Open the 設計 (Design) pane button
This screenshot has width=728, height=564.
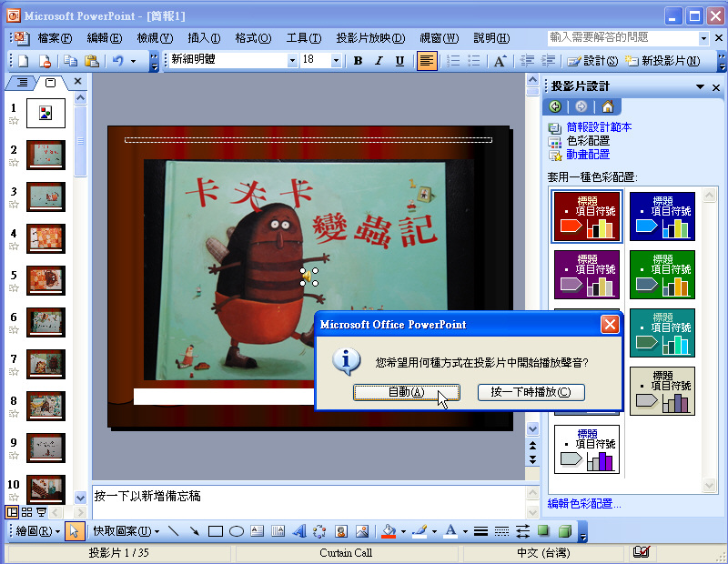(x=593, y=61)
